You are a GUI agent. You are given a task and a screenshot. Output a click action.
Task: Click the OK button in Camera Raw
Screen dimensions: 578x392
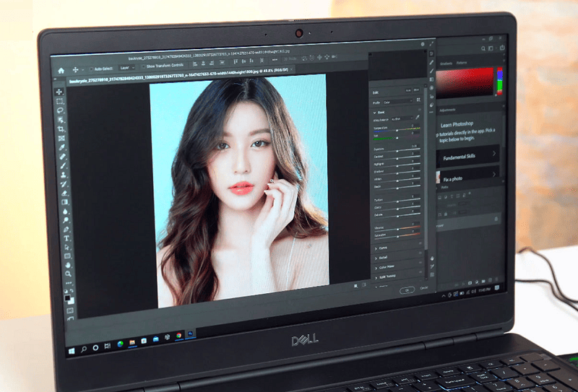(x=407, y=290)
